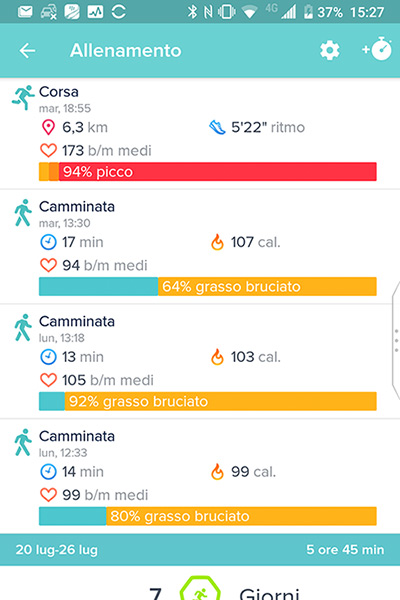Tap the shoe icon beside 5'22" ritmo
400x600 pixels.
(217, 127)
